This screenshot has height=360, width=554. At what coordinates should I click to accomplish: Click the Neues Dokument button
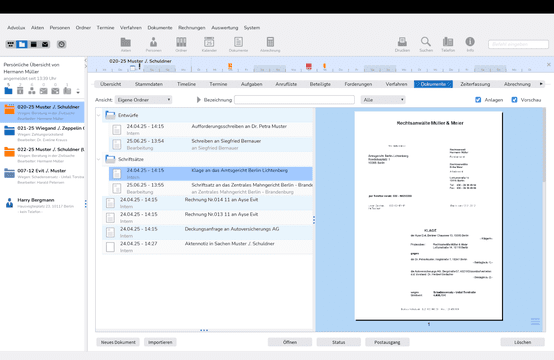pyautogui.click(x=118, y=342)
